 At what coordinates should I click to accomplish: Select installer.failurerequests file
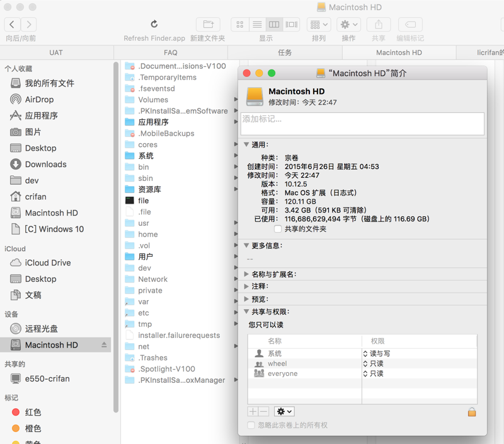pos(173,336)
